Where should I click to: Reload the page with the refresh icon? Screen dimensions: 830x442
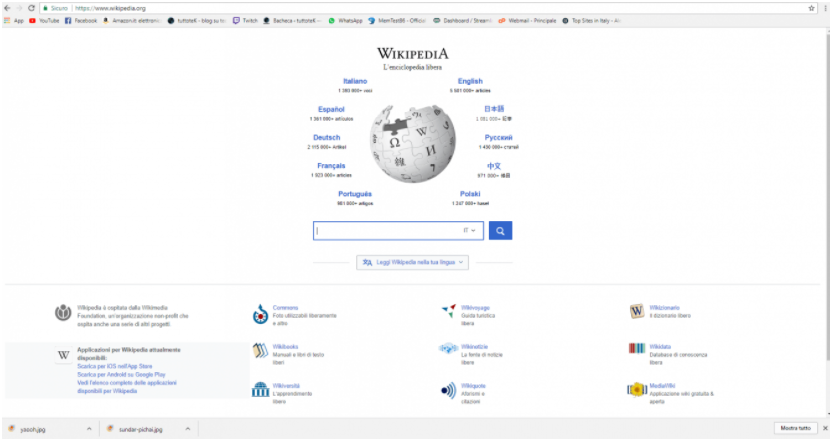pos(31,8)
